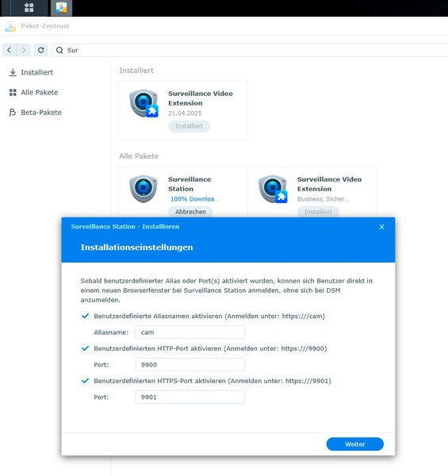Open the Installiert sidebar section

pyautogui.click(x=36, y=72)
